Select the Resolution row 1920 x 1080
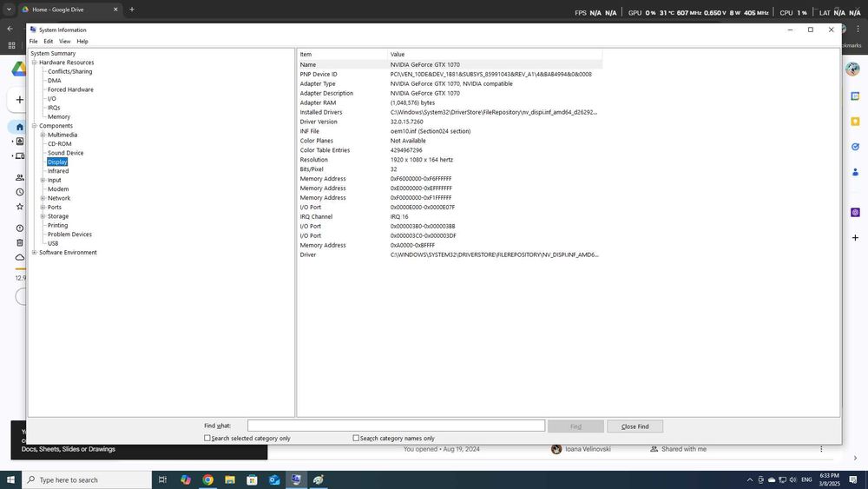Viewport: 868px width, 489px height. click(x=450, y=160)
